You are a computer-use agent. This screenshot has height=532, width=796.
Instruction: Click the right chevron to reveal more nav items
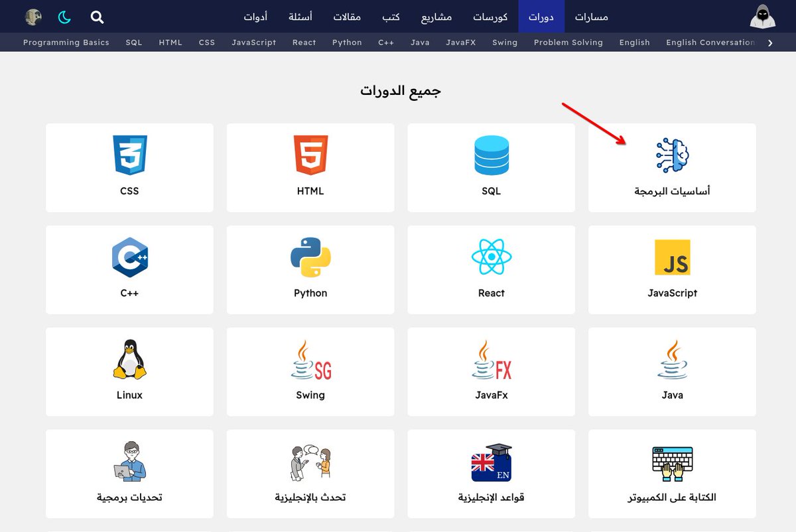click(771, 42)
